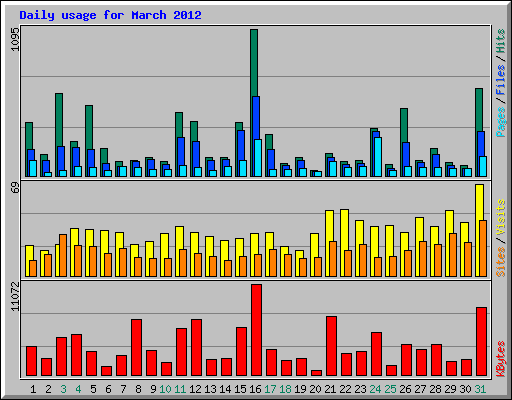The width and height of the screenshot is (512, 400).
Task: Select day label 15 on the x-axis
Action: (240, 389)
